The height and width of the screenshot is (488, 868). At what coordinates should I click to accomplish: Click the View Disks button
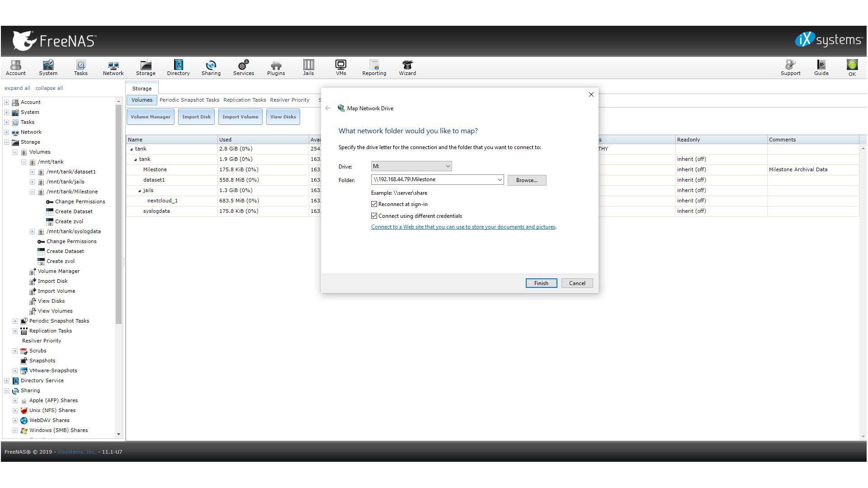point(283,117)
